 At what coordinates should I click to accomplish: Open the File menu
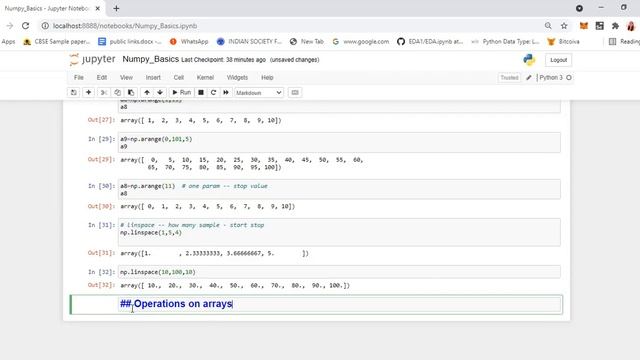(79, 78)
